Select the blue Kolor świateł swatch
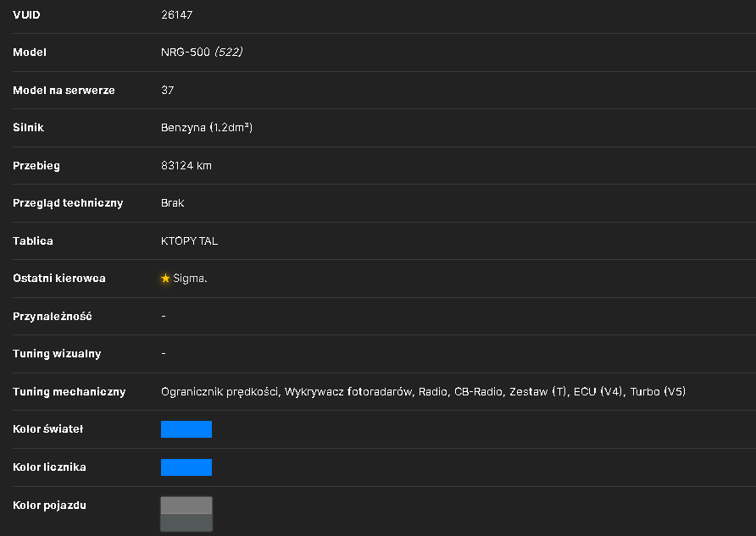 tap(186, 429)
